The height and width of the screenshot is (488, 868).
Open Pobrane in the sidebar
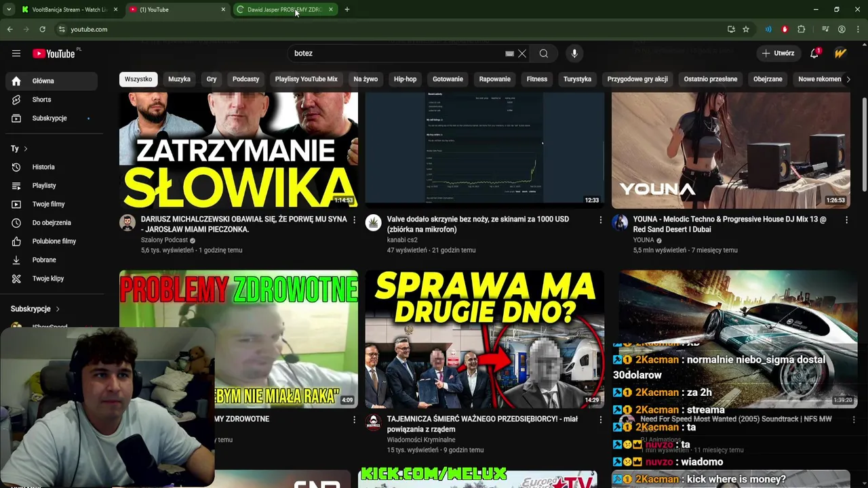click(50, 260)
